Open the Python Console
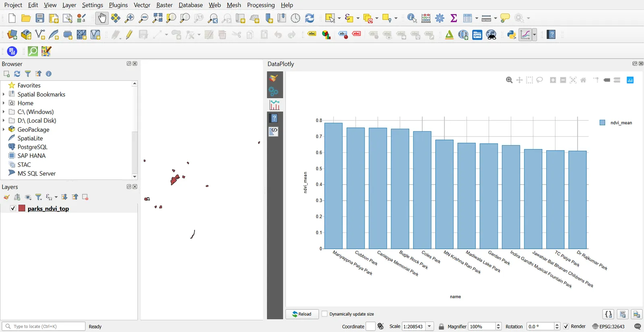This screenshot has width=644, height=332. click(x=512, y=35)
